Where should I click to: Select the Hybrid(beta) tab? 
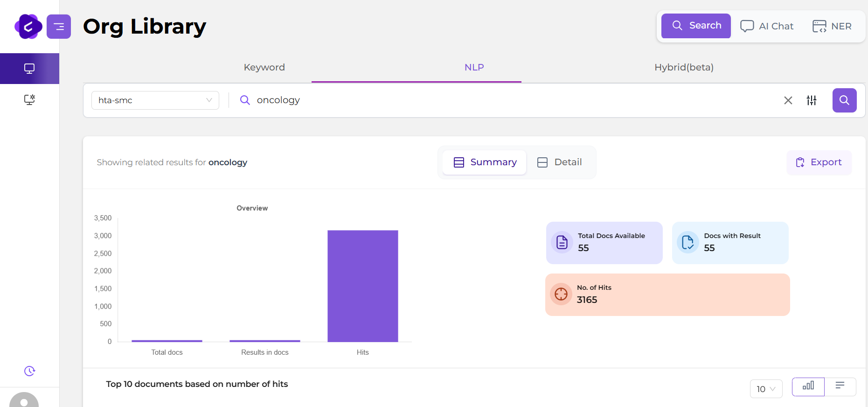[x=684, y=67]
